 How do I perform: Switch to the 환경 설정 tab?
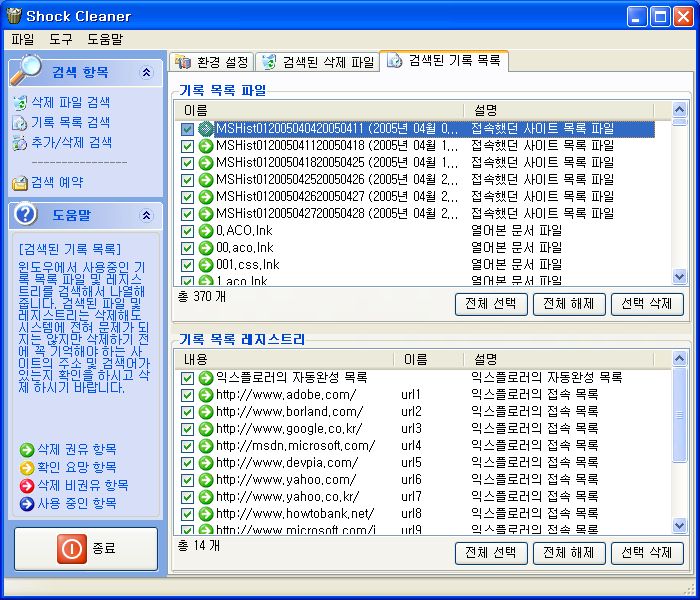click(212, 62)
